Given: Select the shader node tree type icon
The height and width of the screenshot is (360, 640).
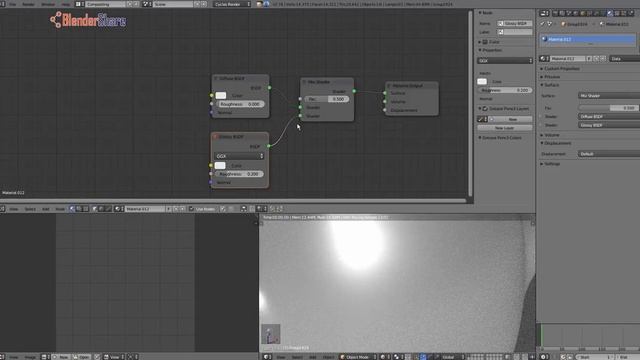Looking at the screenshot, I should pyautogui.click(x=72, y=209).
